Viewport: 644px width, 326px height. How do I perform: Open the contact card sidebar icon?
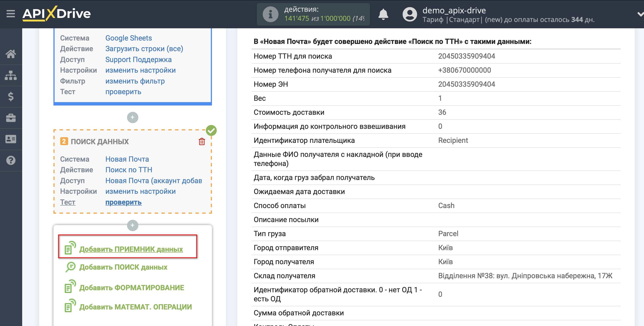coord(11,139)
